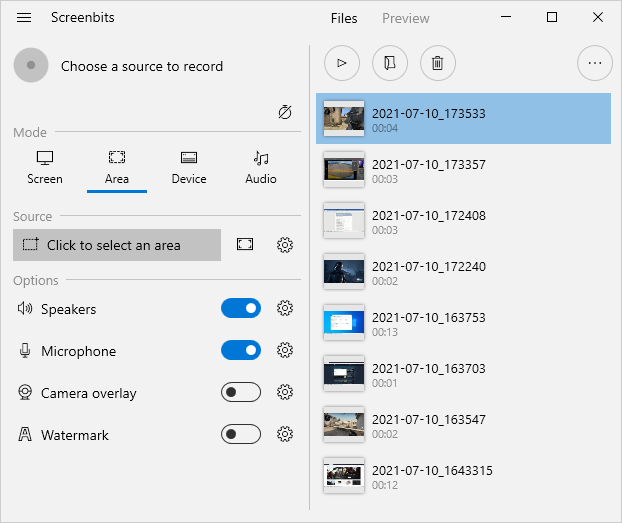Open Speakers settings gear
This screenshot has width=622, height=523.
pyautogui.click(x=285, y=308)
